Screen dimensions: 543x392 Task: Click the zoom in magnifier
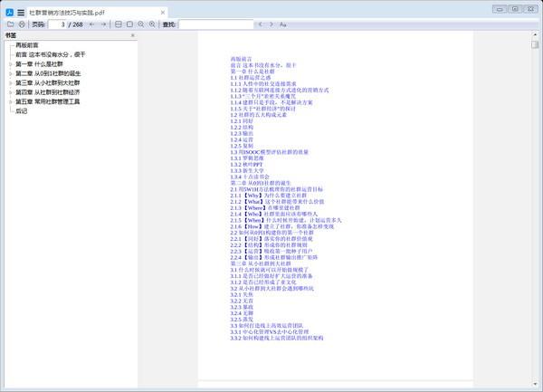[152, 24]
